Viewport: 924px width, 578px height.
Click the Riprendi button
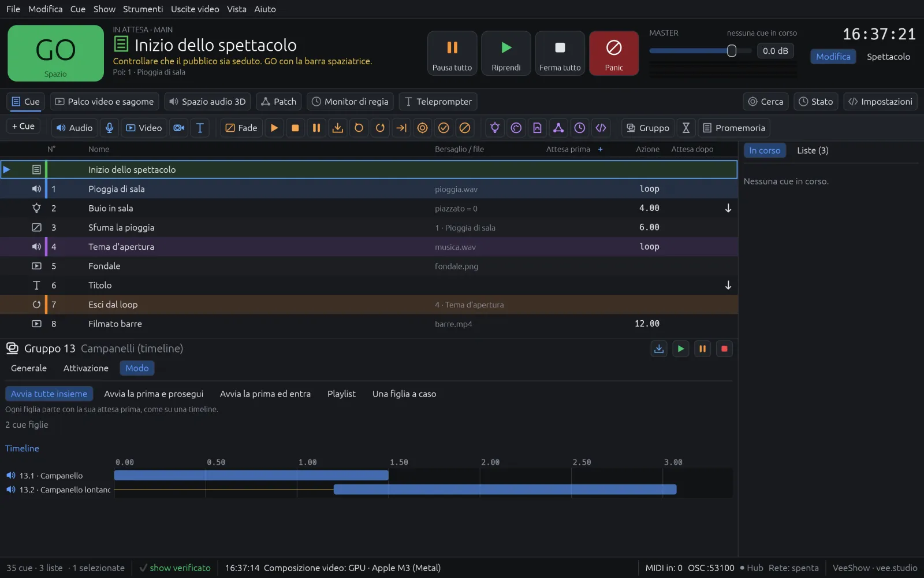point(506,53)
